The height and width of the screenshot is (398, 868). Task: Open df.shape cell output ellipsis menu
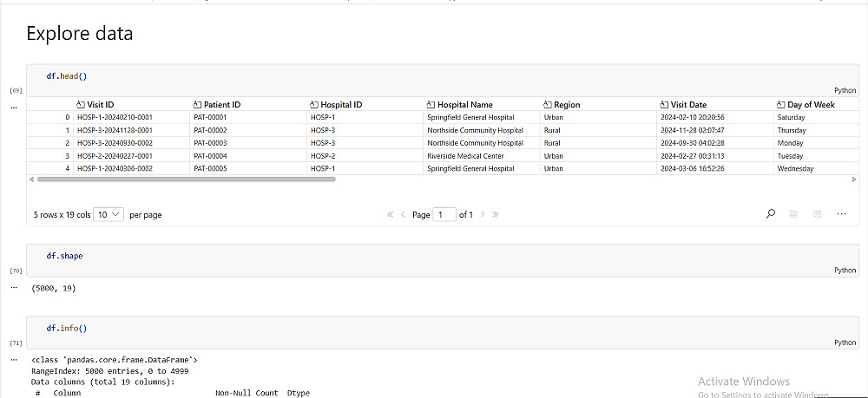[14, 287]
